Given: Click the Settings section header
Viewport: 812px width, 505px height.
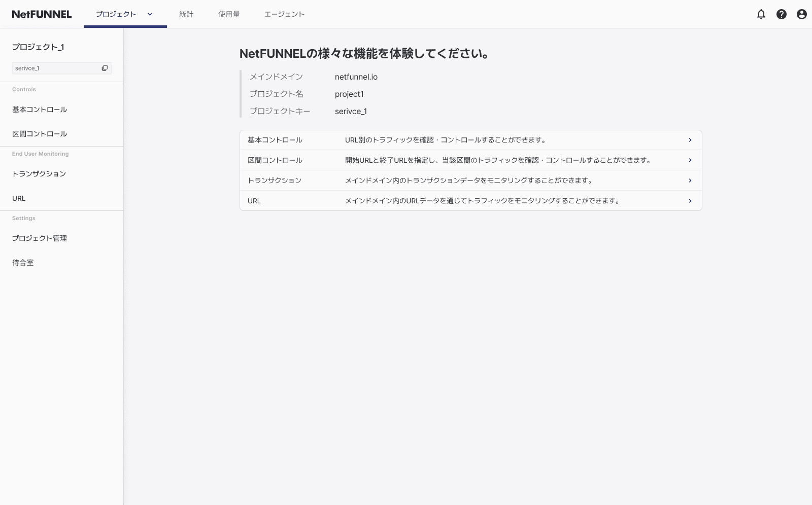Looking at the screenshot, I should click(x=24, y=218).
